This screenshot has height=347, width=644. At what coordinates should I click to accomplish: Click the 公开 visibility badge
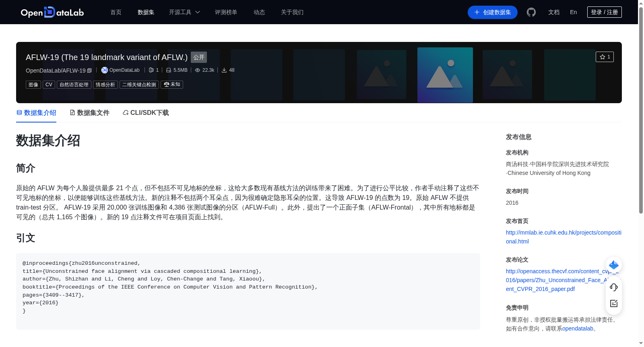pyautogui.click(x=199, y=57)
